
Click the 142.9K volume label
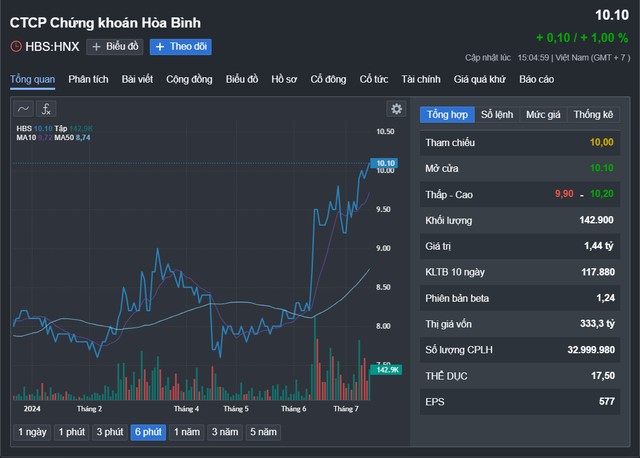[x=385, y=370]
